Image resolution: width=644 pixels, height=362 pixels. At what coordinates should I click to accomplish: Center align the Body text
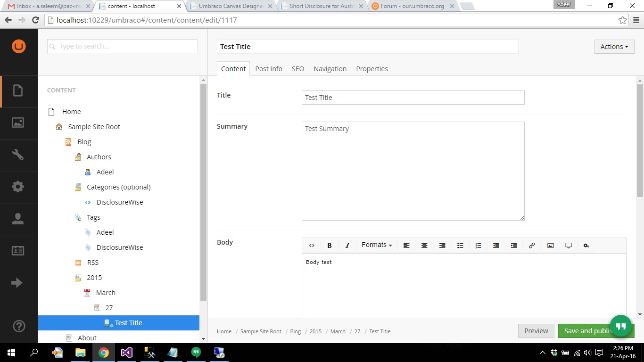click(x=424, y=246)
